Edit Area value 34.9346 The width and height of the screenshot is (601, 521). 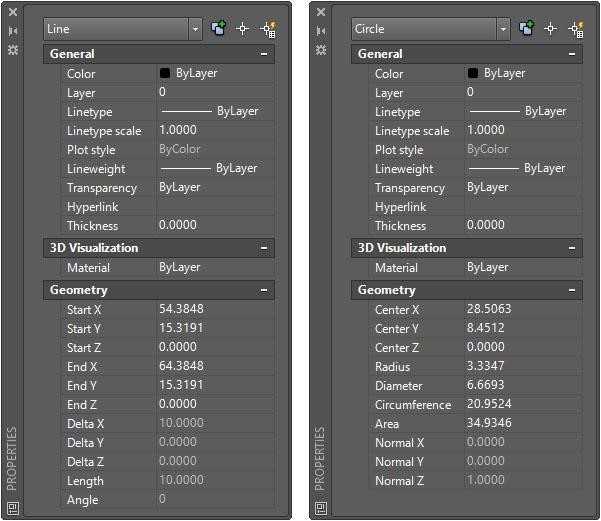(524, 423)
